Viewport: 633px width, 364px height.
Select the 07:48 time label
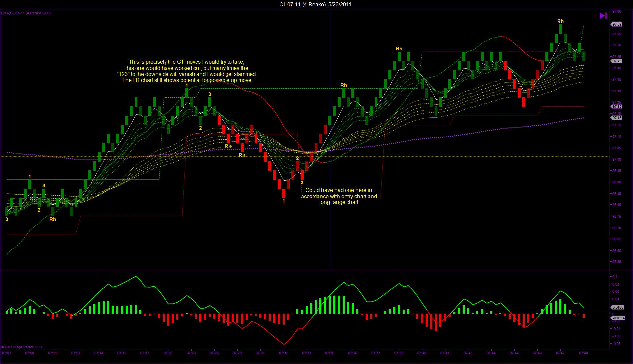(583, 353)
